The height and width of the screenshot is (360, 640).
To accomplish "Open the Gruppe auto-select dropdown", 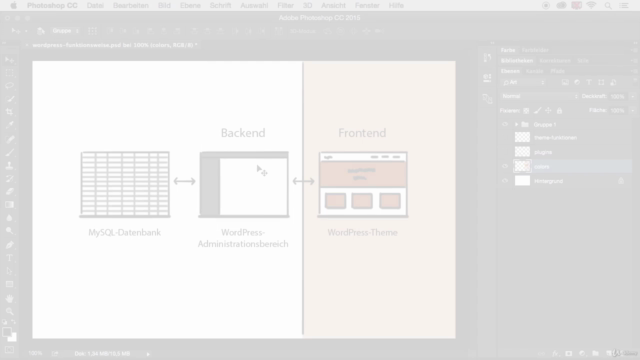I will pyautogui.click(x=64, y=31).
